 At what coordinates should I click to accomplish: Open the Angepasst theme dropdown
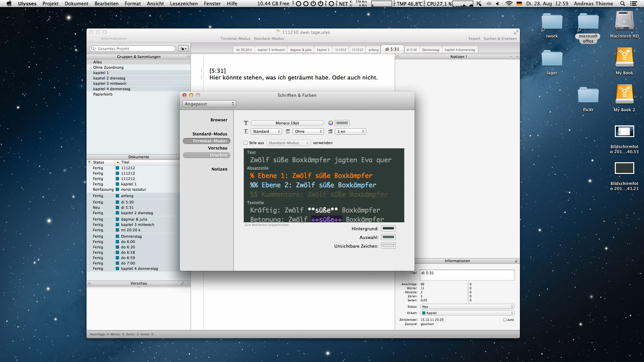(x=209, y=104)
